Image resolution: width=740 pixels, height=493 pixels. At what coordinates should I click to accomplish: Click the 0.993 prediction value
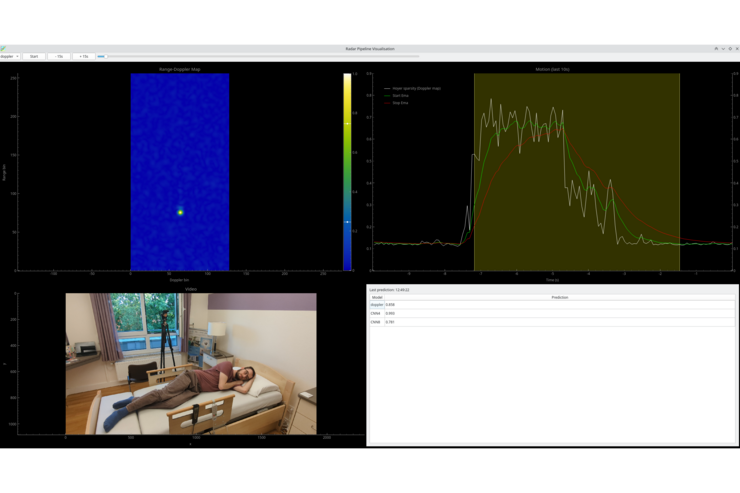pos(390,313)
